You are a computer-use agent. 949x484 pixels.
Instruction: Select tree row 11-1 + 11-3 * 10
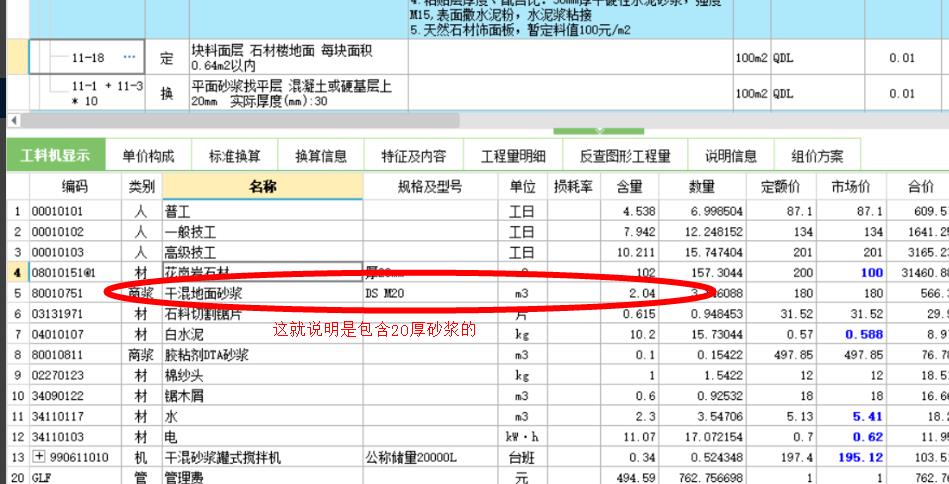coord(87,93)
